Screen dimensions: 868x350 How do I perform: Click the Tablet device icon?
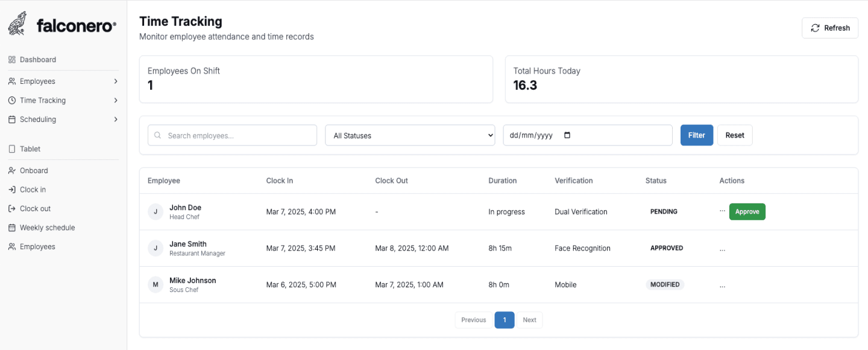tap(12, 149)
